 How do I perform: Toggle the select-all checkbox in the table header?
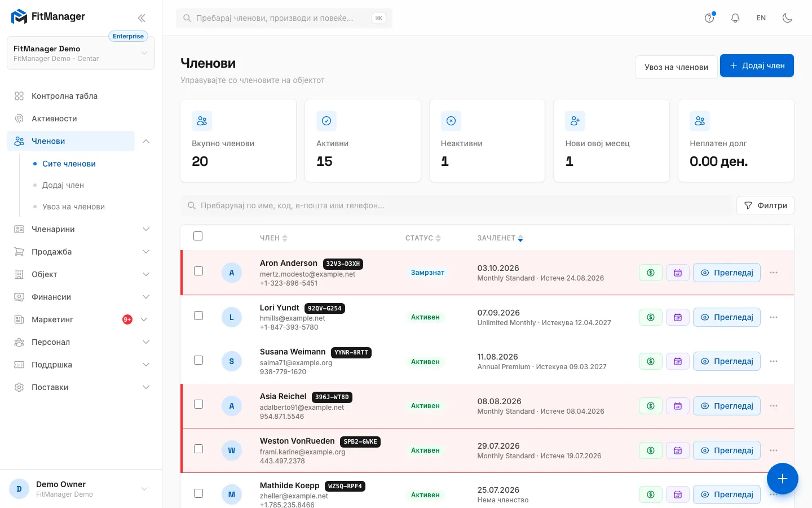pos(198,236)
